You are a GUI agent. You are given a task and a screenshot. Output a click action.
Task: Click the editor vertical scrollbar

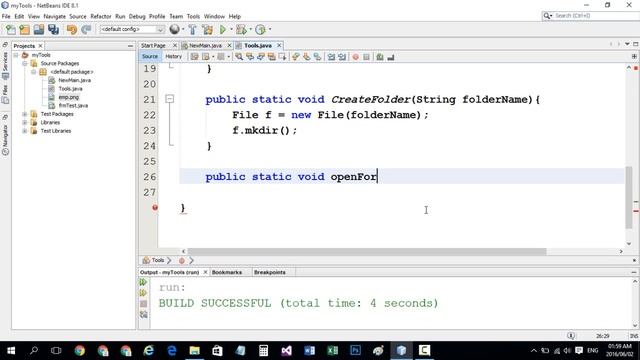(629, 198)
